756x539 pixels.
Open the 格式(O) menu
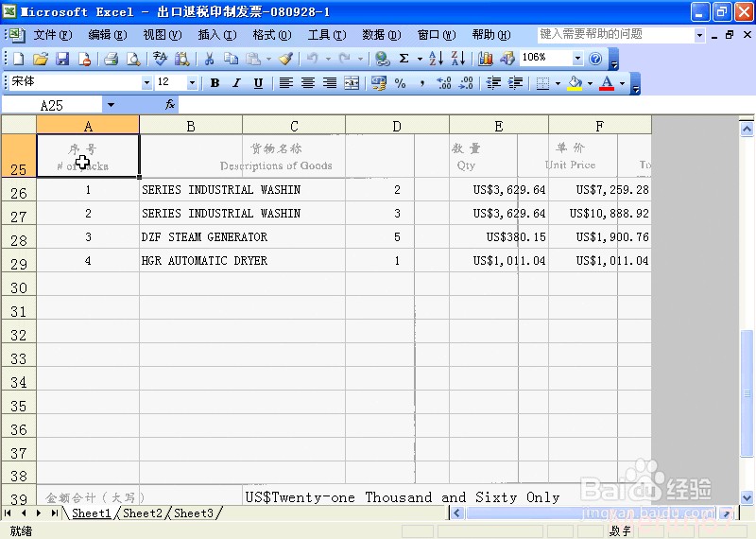[x=272, y=35]
